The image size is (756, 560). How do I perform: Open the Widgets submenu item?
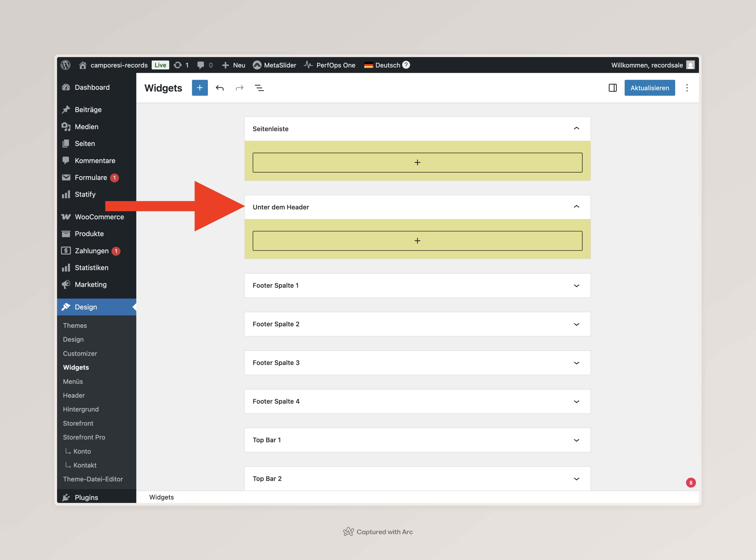pyautogui.click(x=76, y=367)
